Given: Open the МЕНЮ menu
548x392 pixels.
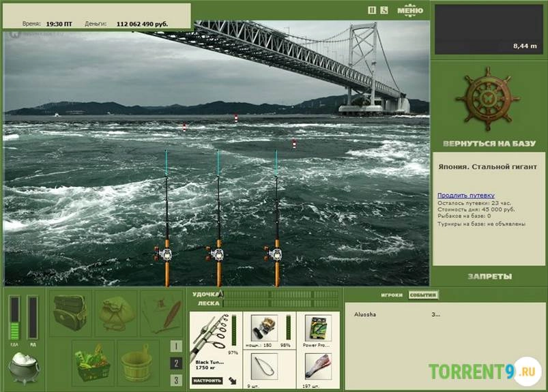Looking at the screenshot, I should pos(409,10).
